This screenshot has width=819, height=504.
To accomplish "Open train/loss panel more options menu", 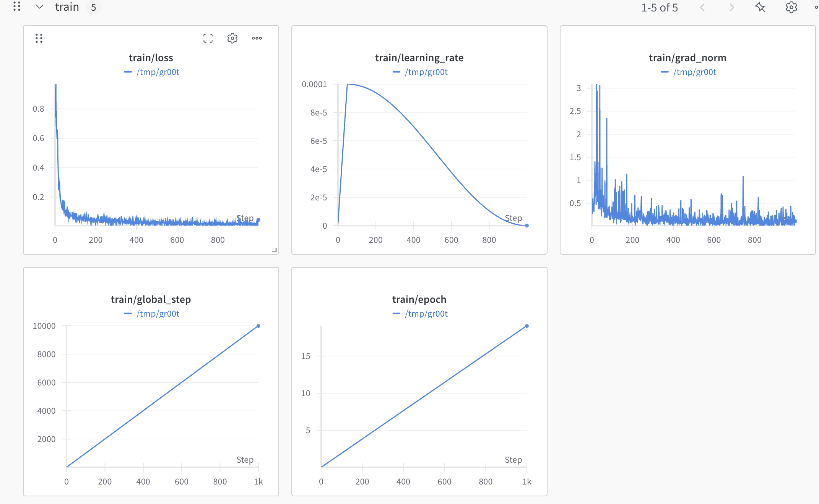I will point(257,38).
